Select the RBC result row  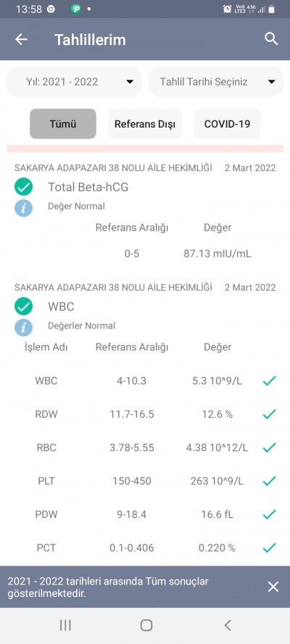coord(145,447)
